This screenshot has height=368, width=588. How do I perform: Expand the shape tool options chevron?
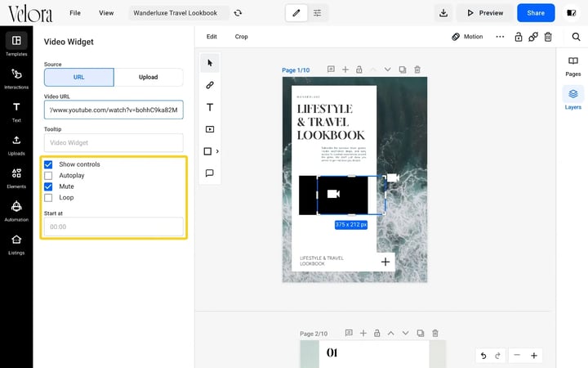[x=217, y=151]
